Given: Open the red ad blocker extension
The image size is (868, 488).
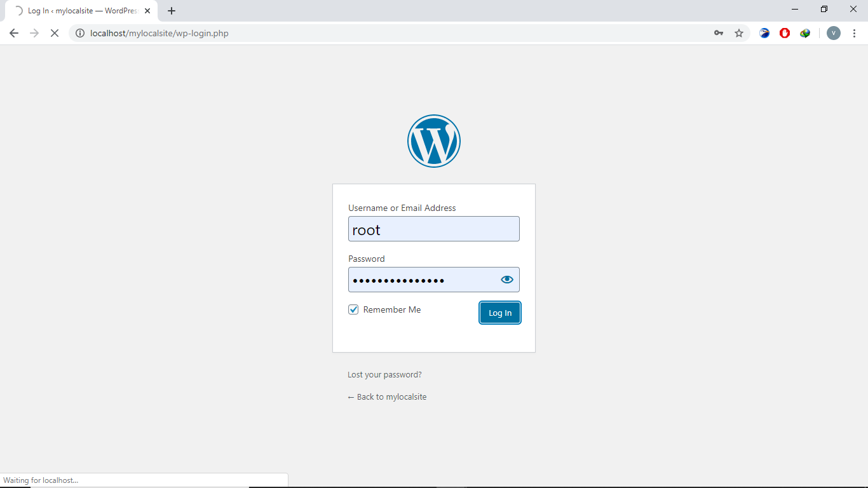Looking at the screenshot, I should [785, 33].
